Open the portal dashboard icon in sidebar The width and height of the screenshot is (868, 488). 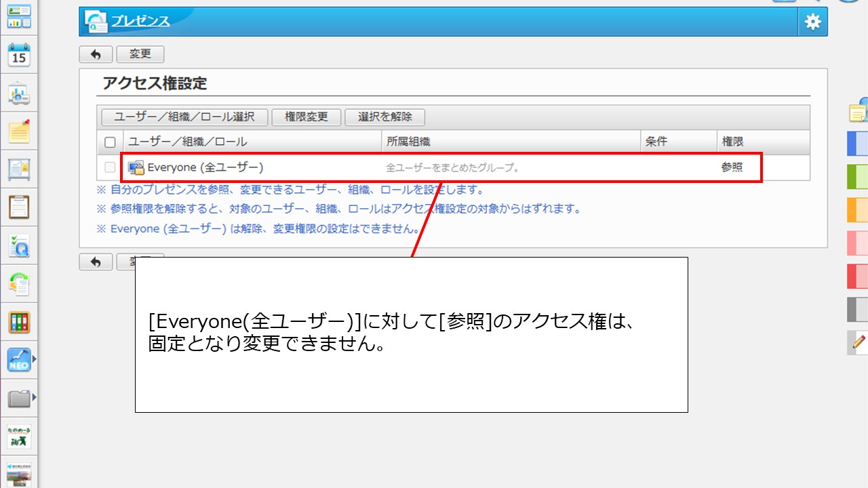click(x=19, y=16)
